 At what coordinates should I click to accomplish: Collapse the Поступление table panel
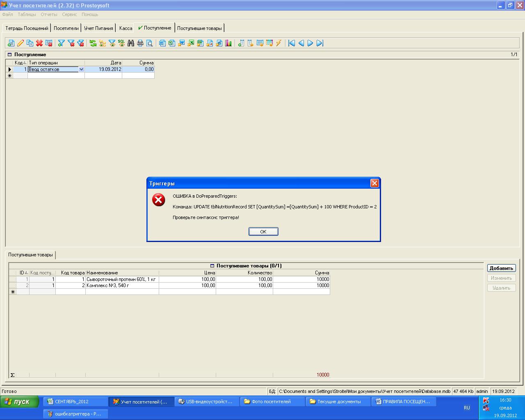pos(10,55)
